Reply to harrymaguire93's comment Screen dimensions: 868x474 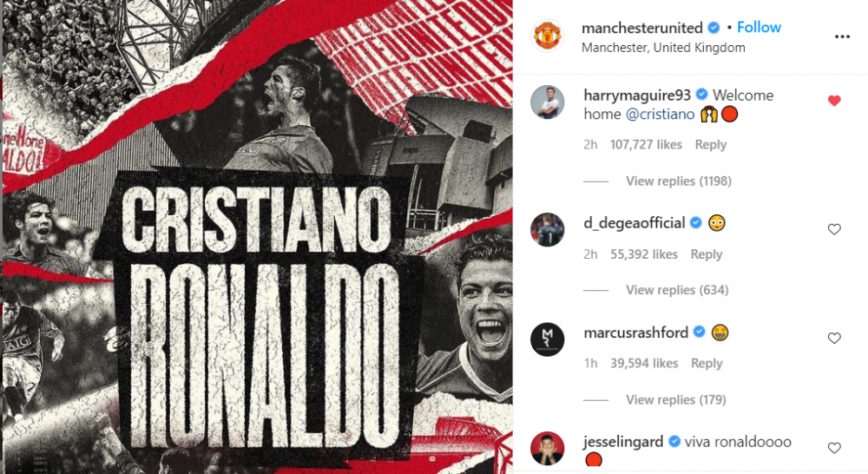tap(711, 144)
